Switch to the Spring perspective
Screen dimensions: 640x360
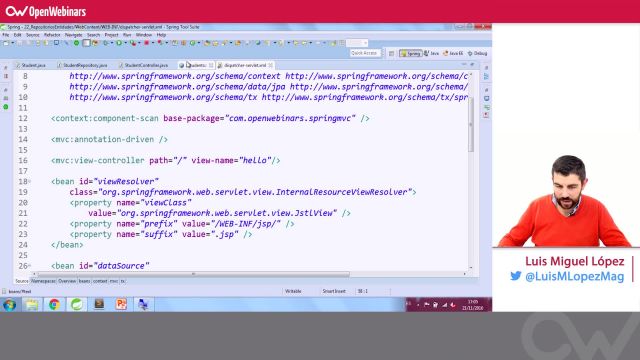pos(411,53)
